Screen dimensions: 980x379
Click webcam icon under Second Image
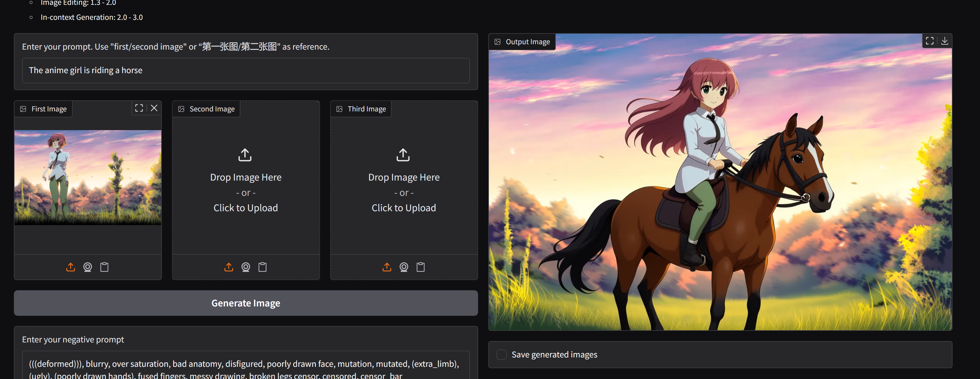[246, 267]
